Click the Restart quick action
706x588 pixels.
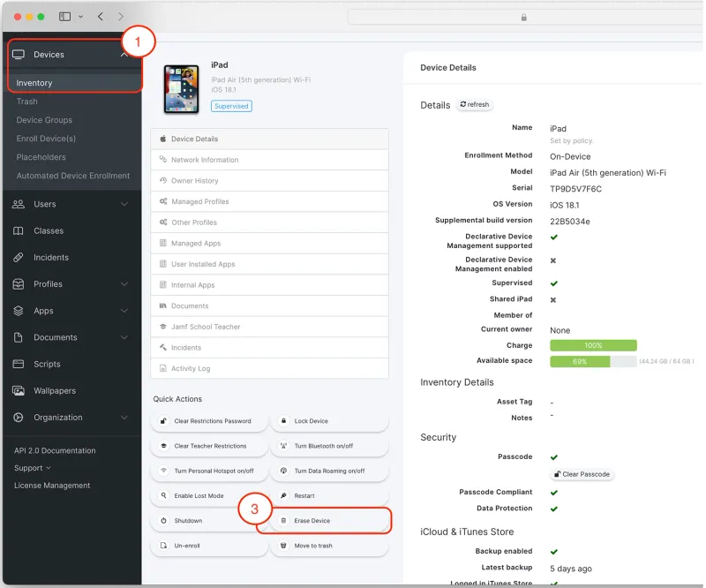pyautogui.click(x=329, y=495)
